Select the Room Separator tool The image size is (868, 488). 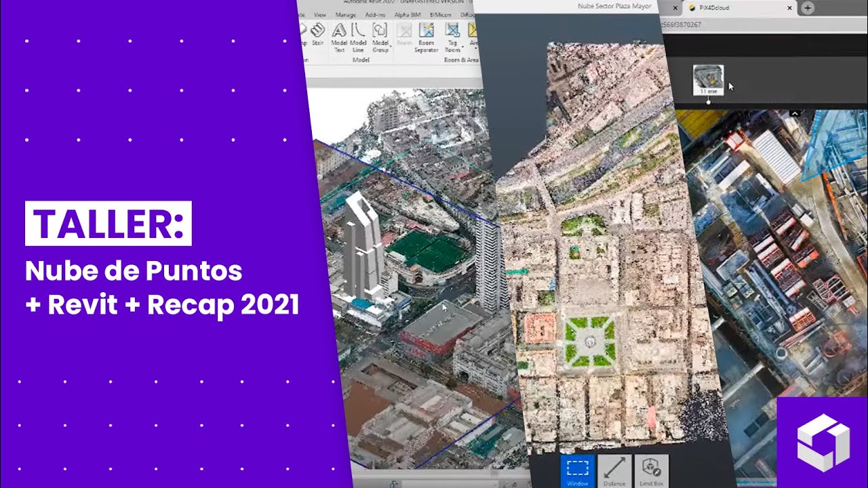426,37
